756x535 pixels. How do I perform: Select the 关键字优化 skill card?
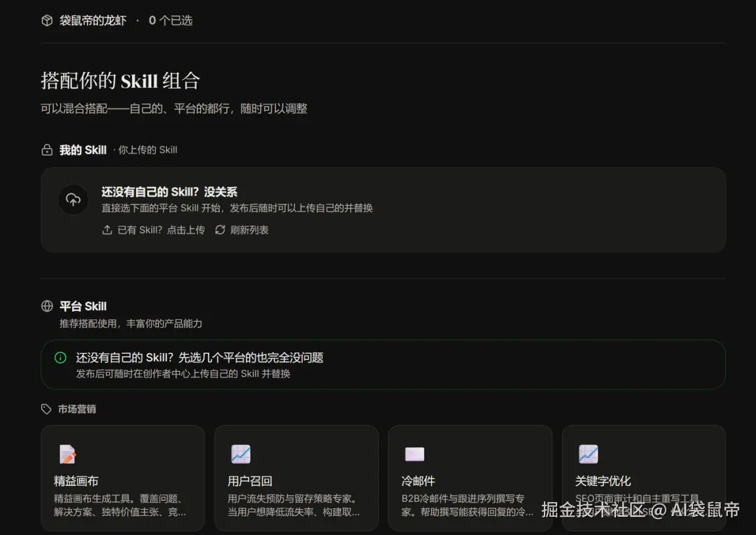click(644, 478)
